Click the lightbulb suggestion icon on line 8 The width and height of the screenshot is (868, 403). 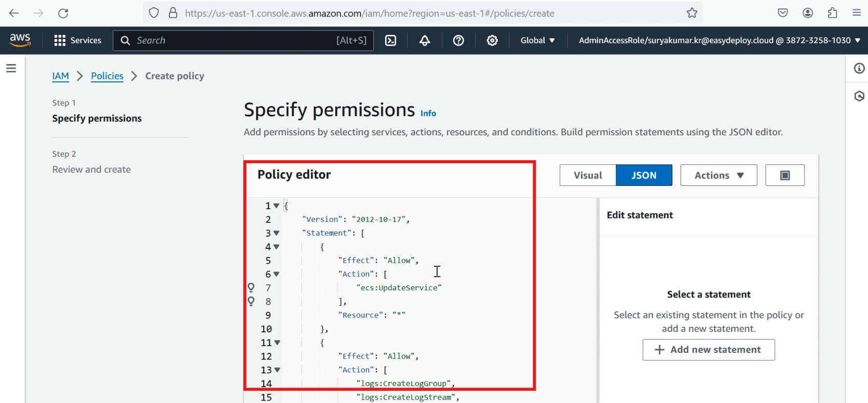(251, 301)
